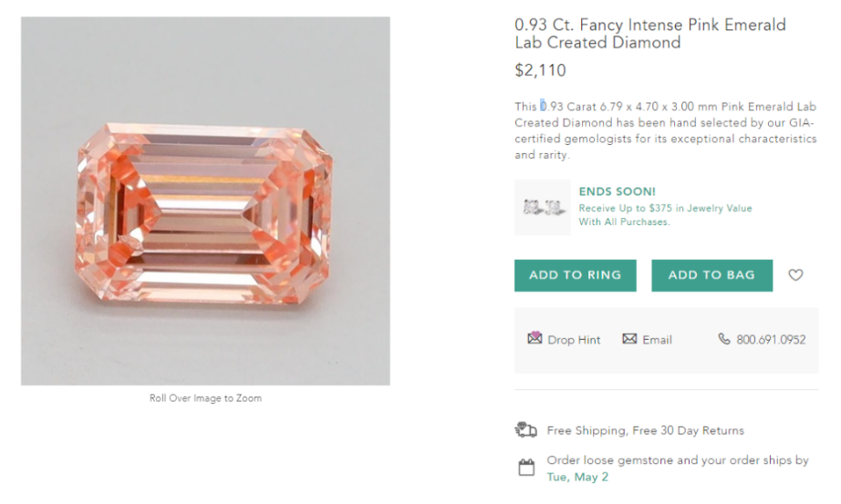
Task: Click the pink emerald diamond image
Action: coord(205,201)
